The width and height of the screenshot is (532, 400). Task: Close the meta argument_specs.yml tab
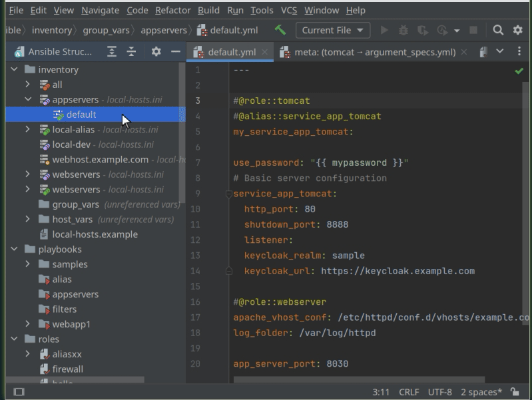pos(464,52)
